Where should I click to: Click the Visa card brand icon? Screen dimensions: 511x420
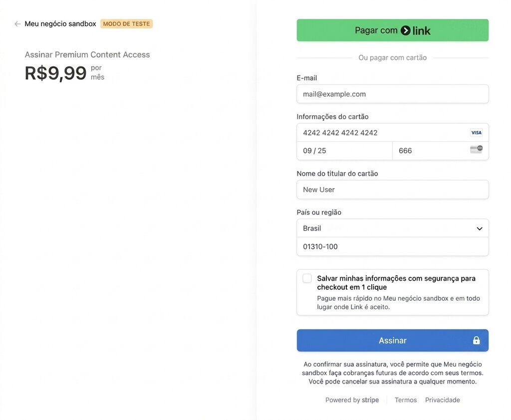(476, 132)
